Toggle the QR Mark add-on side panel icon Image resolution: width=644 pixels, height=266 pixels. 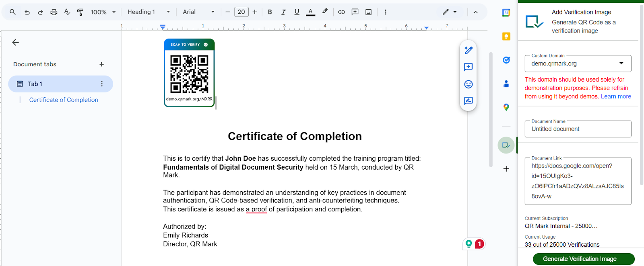(506, 145)
